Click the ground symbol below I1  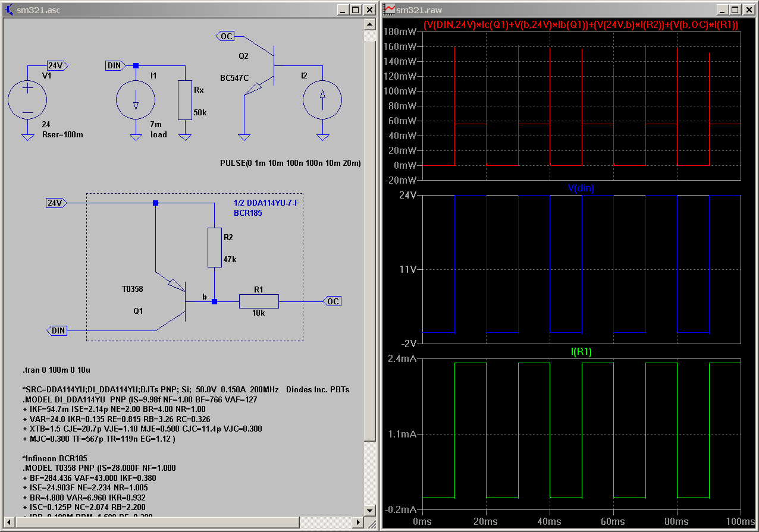point(136,137)
